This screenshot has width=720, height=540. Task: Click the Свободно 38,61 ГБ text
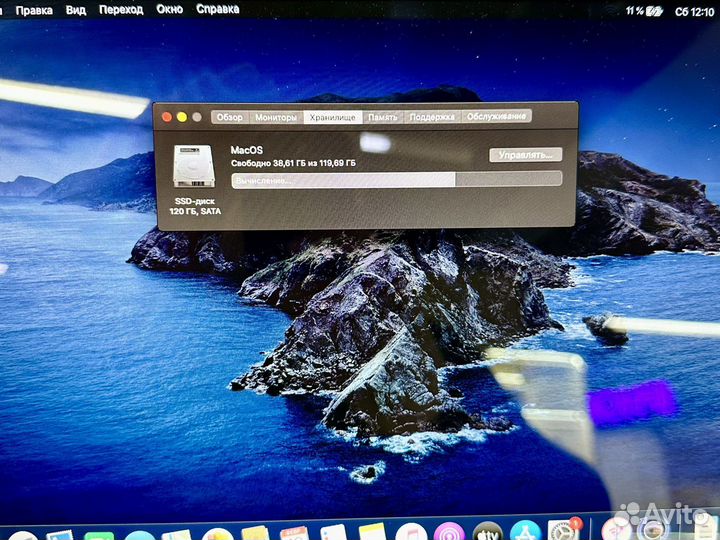tap(268, 163)
